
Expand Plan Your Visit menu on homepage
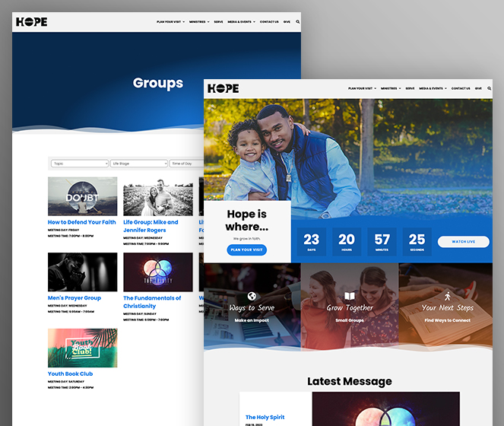point(363,88)
